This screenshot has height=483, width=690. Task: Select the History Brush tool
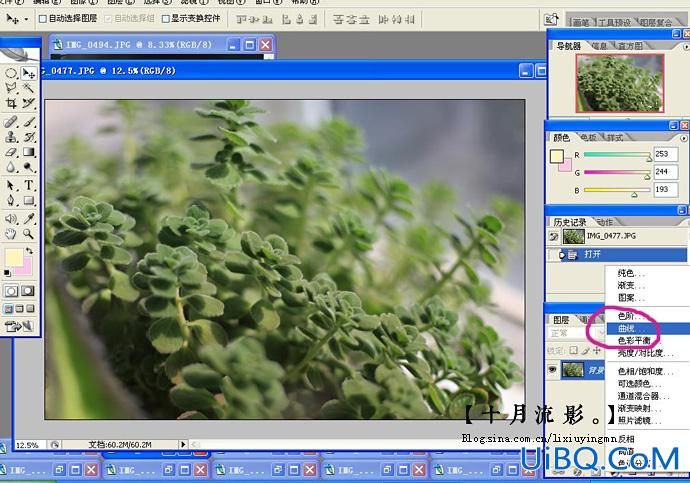[29, 137]
